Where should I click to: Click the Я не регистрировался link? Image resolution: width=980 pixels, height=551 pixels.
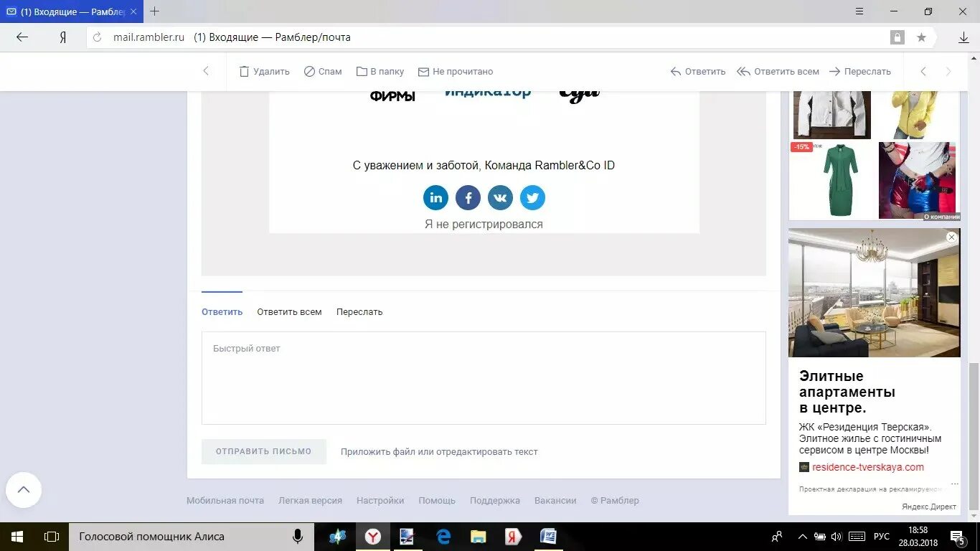[x=484, y=225]
